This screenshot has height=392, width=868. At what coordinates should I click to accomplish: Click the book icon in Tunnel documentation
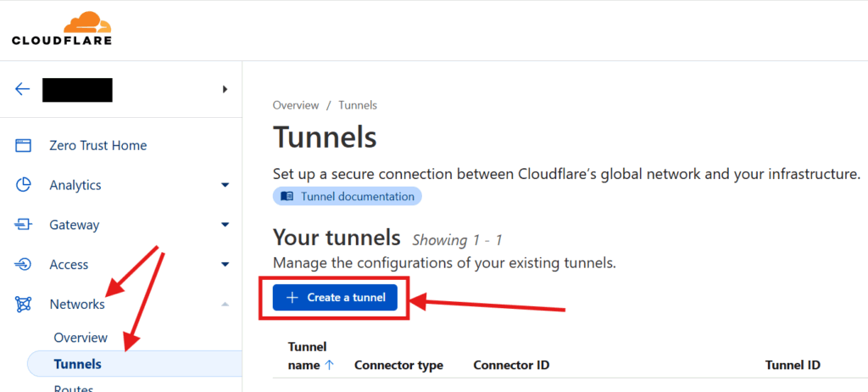[x=287, y=196]
